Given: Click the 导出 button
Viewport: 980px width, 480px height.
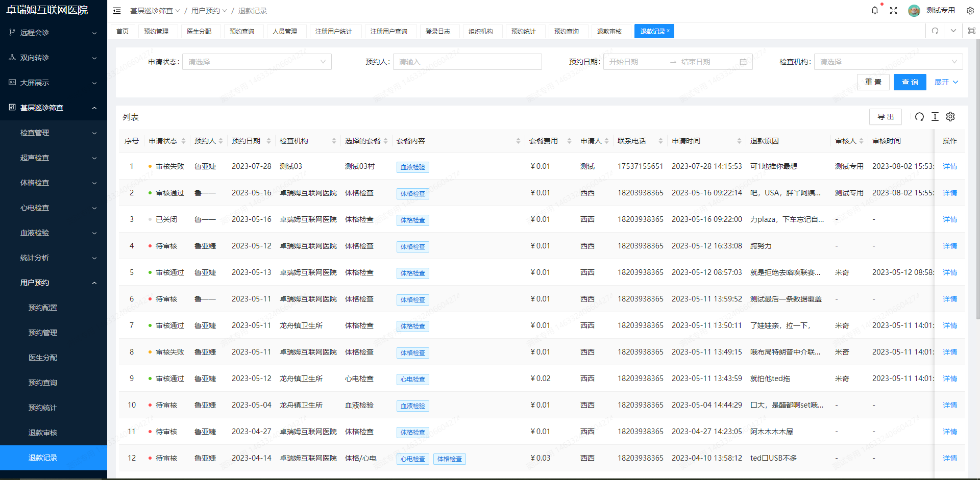Looking at the screenshot, I should click(886, 117).
